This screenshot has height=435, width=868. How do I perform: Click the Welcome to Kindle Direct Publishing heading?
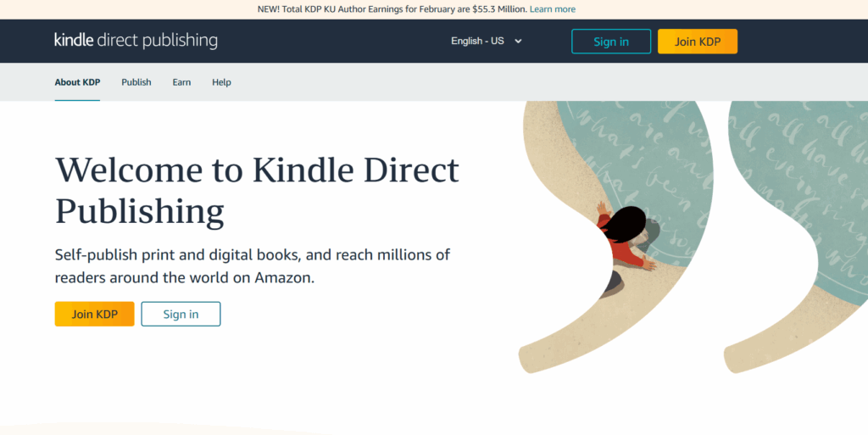tap(258, 191)
